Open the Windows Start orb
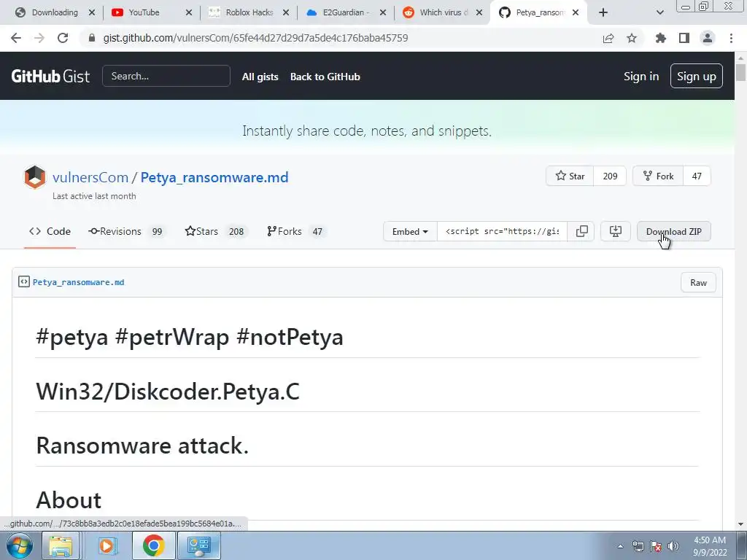Viewport: 747px width, 560px height. point(20,545)
